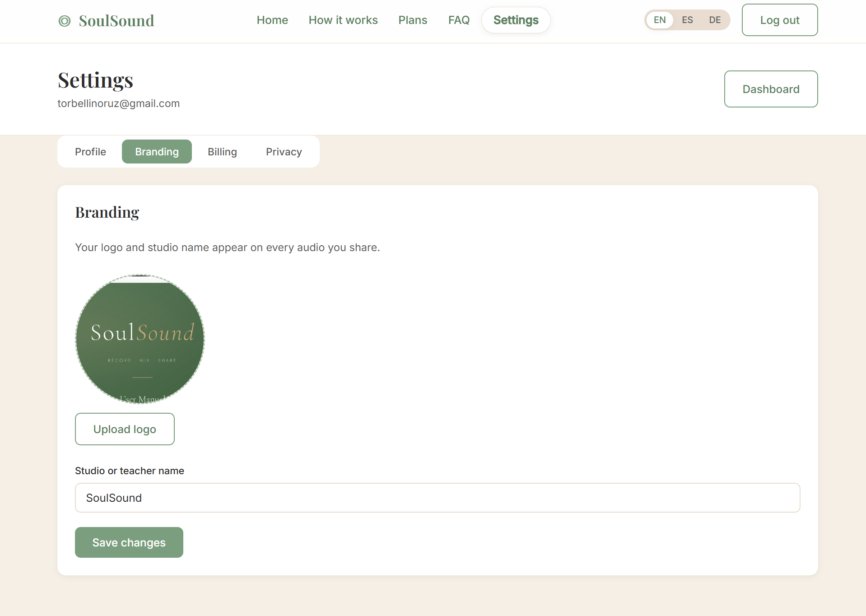866x616 pixels.
Task: Switch language to DE
Action: click(x=715, y=20)
